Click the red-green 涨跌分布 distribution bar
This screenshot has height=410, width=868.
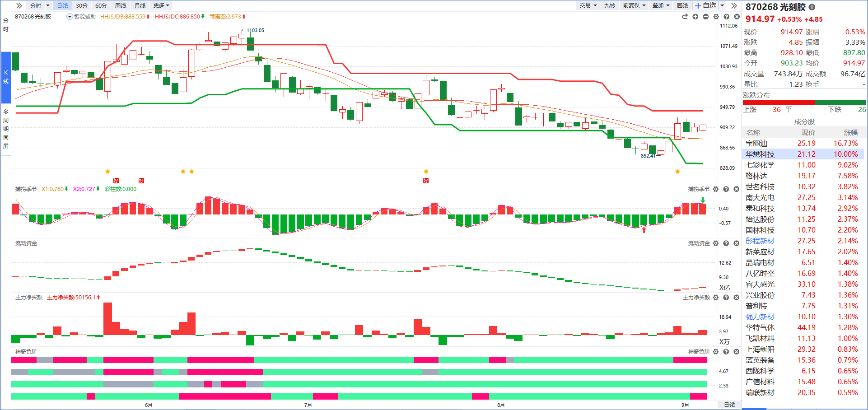[x=804, y=102]
